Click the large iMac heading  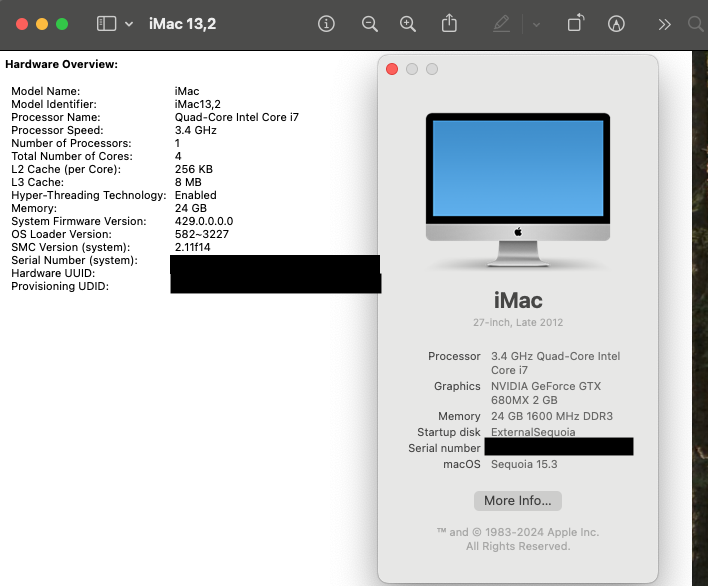pos(518,300)
